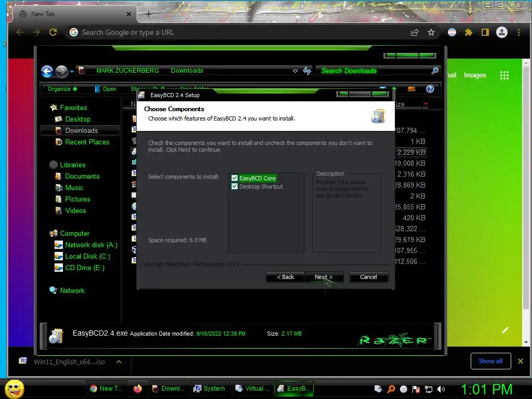
Task: Select Downloads in address breadcrumb
Action: (x=187, y=71)
